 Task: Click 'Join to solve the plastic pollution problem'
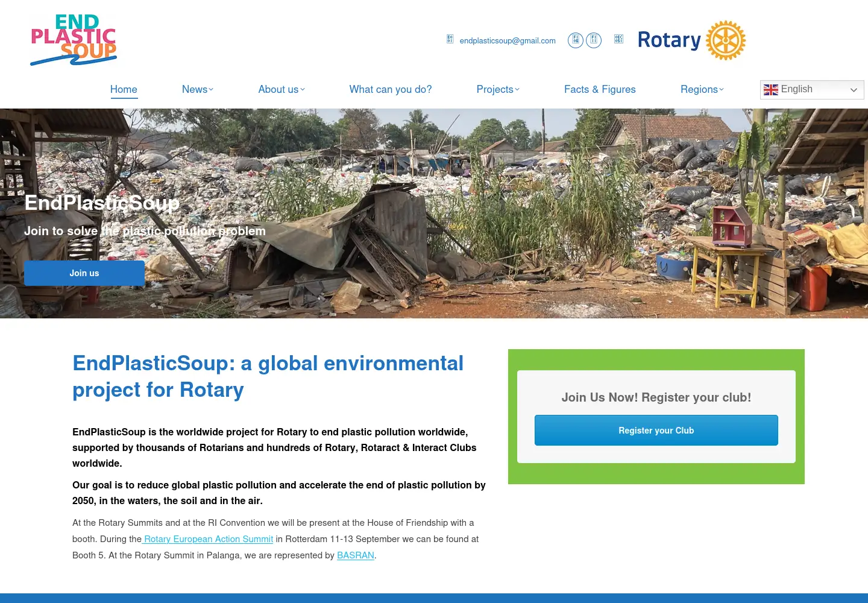(145, 231)
